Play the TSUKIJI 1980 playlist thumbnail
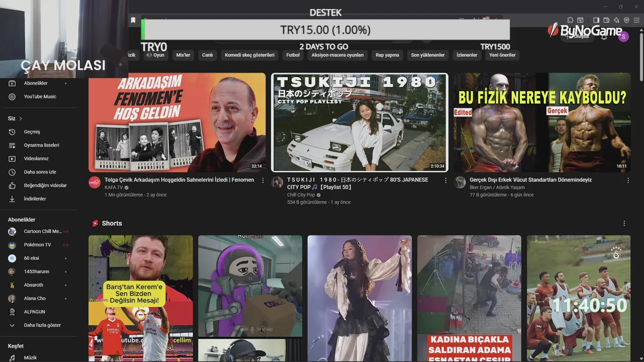Viewport: 644px width, 362px height. point(360,123)
